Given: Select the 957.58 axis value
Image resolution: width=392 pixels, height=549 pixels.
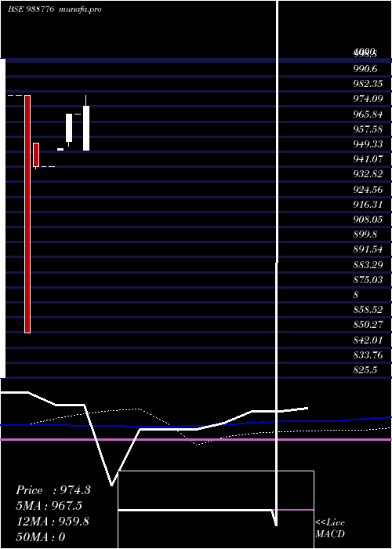Looking at the screenshot, I should 368,129.
